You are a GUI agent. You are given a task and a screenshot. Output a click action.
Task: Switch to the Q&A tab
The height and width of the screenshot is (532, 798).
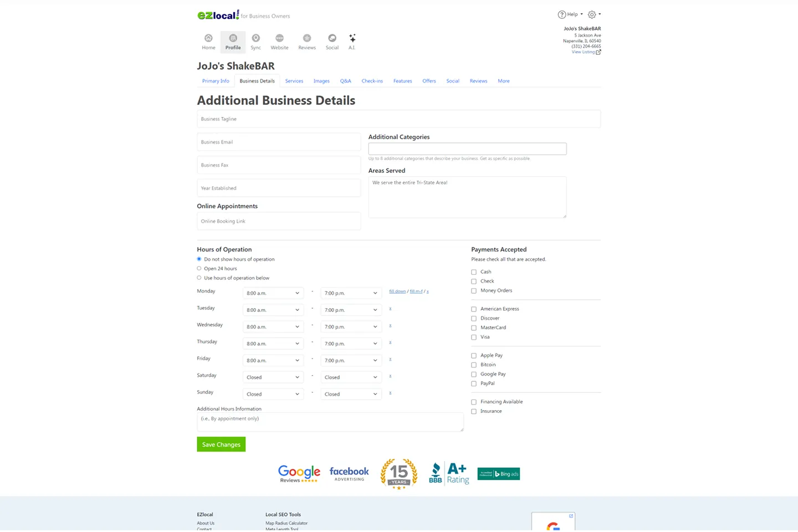(x=346, y=81)
